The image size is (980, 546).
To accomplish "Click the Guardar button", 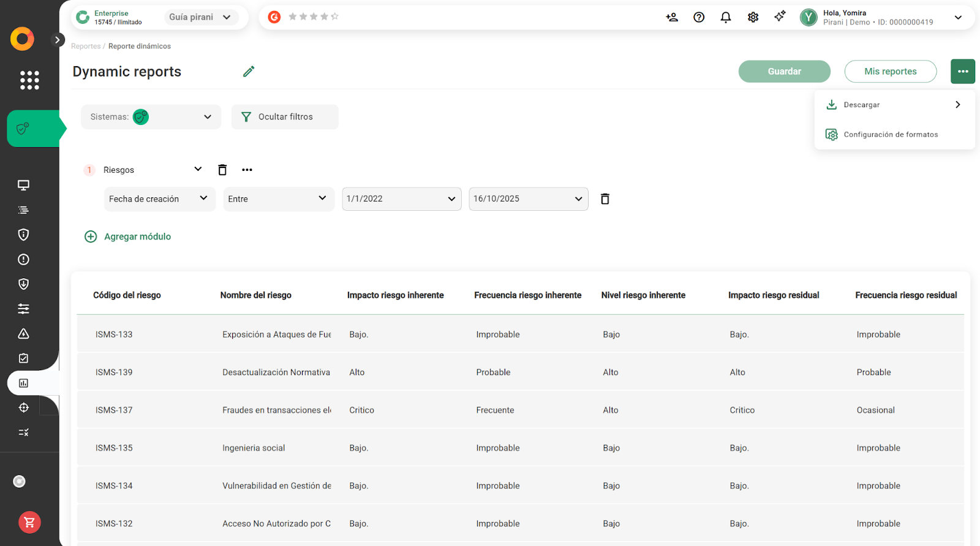I will (x=784, y=72).
